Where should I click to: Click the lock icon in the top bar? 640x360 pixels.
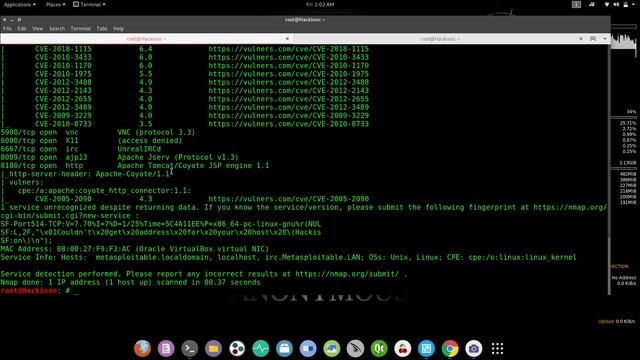(x=626, y=4)
